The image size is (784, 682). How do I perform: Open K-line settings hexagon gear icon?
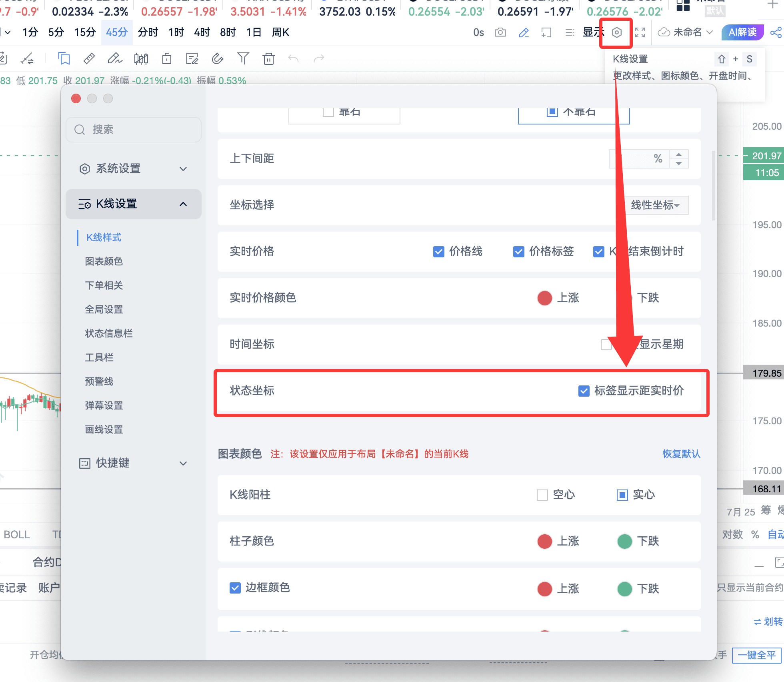coord(616,32)
